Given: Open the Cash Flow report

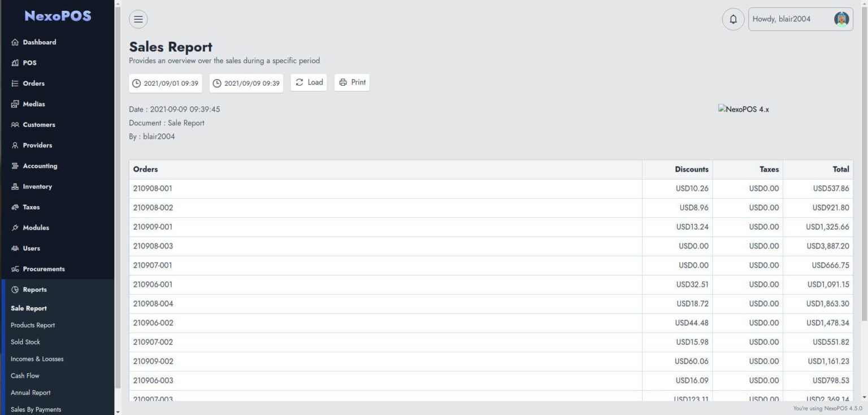Looking at the screenshot, I should pyautogui.click(x=25, y=375).
